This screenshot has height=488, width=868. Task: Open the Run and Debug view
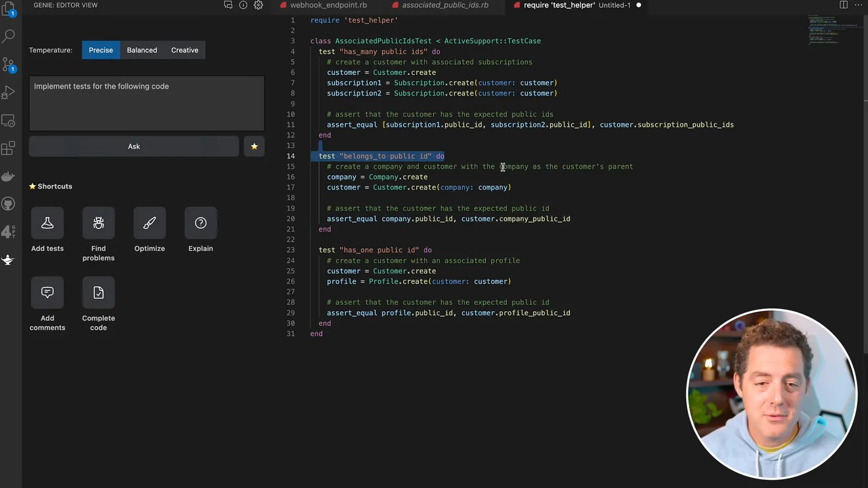coord(9,93)
